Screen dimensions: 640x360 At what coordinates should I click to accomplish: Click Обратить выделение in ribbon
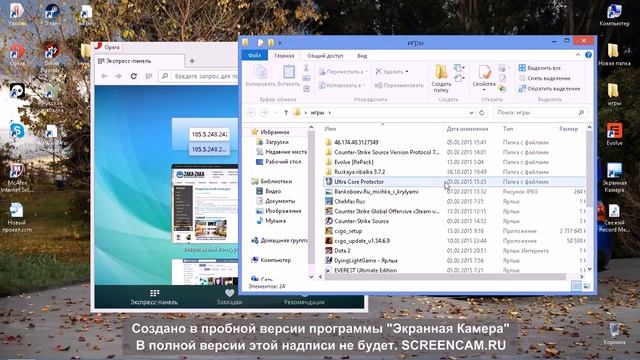point(549,89)
